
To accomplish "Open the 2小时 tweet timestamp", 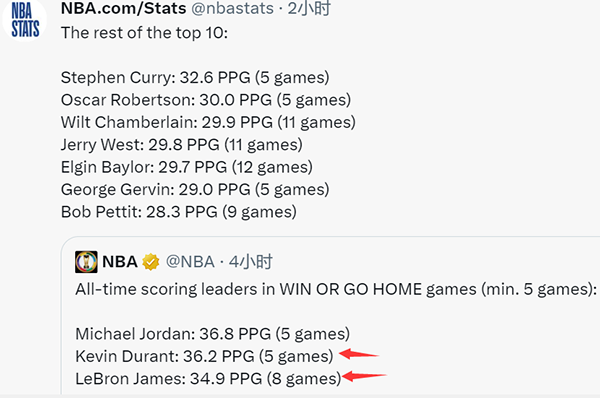I will [308, 8].
